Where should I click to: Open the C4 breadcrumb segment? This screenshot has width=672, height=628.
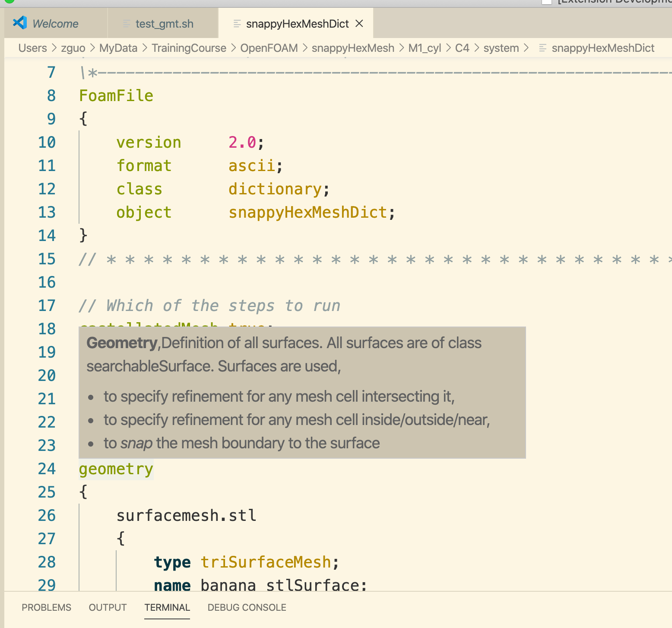(x=462, y=48)
